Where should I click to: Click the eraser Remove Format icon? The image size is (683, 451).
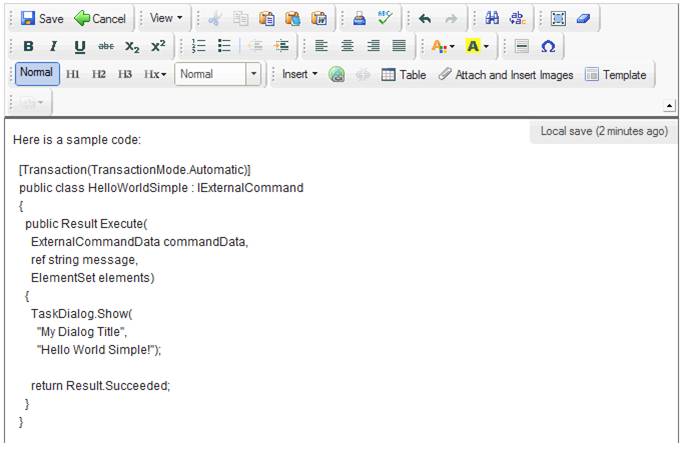pyautogui.click(x=583, y=19)
